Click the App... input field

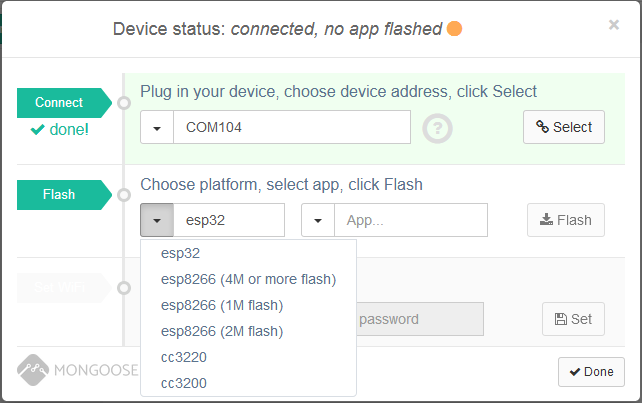click(410, 220)
